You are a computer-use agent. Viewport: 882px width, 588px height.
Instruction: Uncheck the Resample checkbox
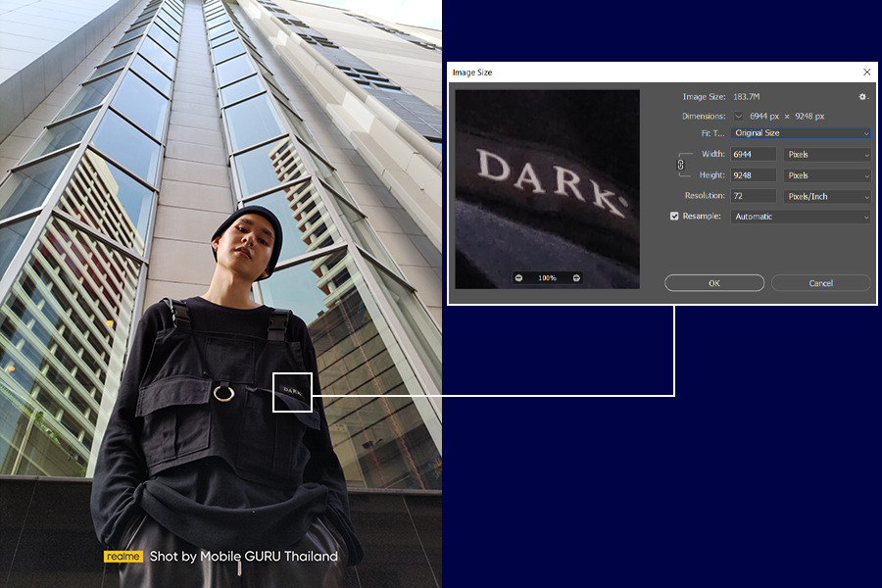pos(674,217)
